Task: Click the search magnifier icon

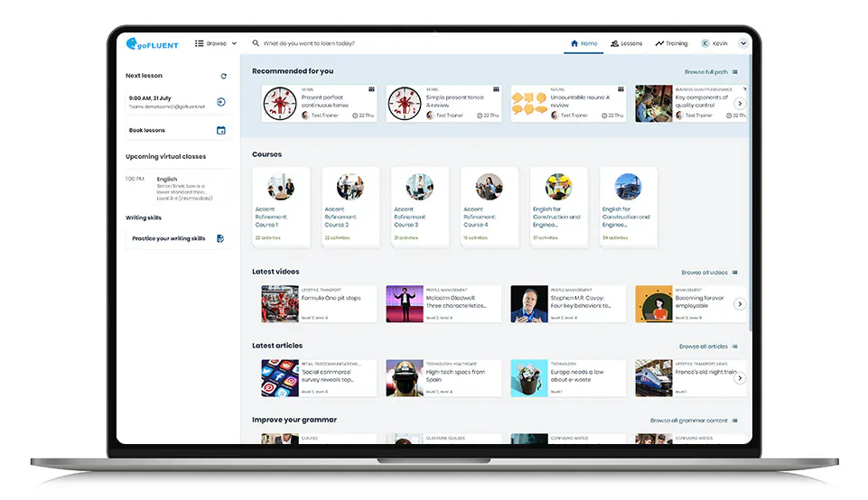Action: point(256,43)
